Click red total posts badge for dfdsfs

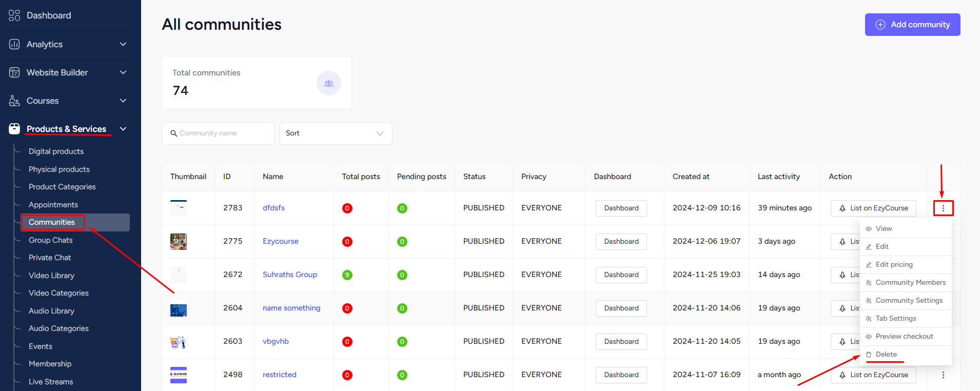tap(347, 208)
